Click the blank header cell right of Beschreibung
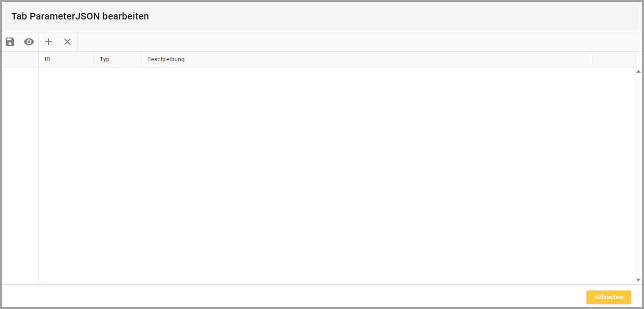 [x=614, y=59]
